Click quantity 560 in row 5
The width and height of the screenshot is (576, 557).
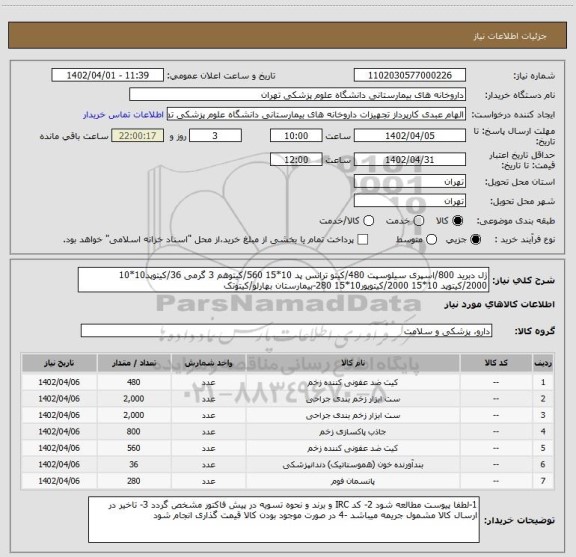coord(134,448)
